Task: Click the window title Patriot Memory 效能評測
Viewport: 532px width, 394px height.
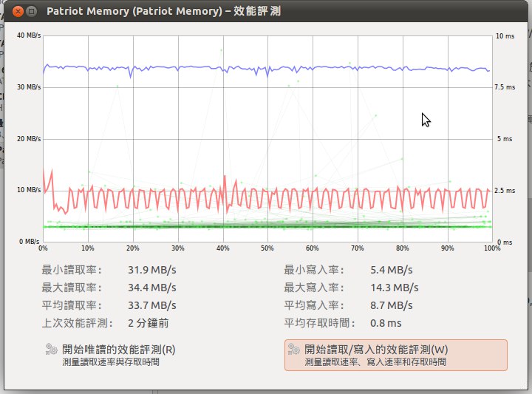Action: coord(163,11)
